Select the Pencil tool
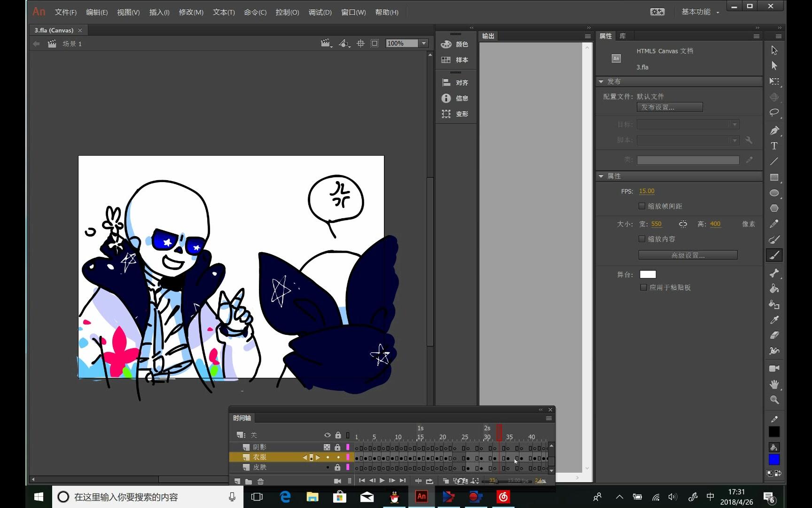 (774, 224)
